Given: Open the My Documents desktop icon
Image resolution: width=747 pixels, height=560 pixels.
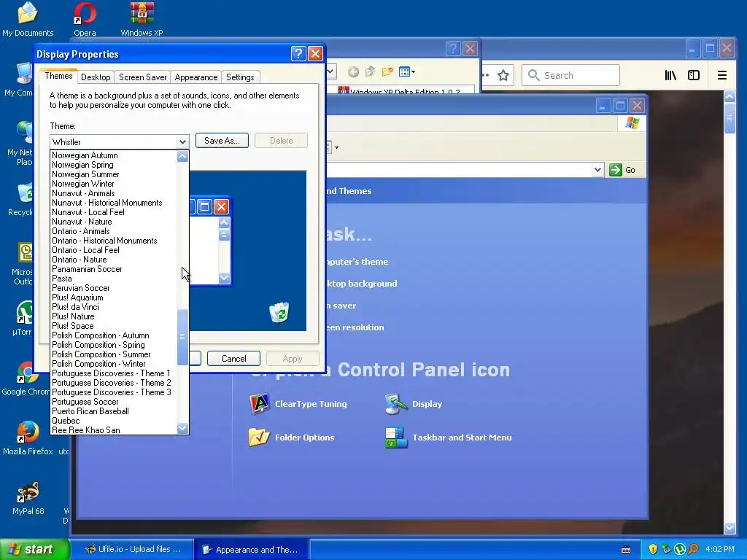Looking at the screenshot, I should [x=28, y=19].
